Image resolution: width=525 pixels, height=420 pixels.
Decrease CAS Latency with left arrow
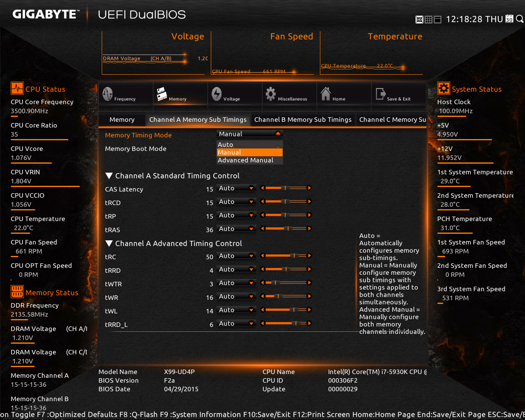click(x=262, y=188)
